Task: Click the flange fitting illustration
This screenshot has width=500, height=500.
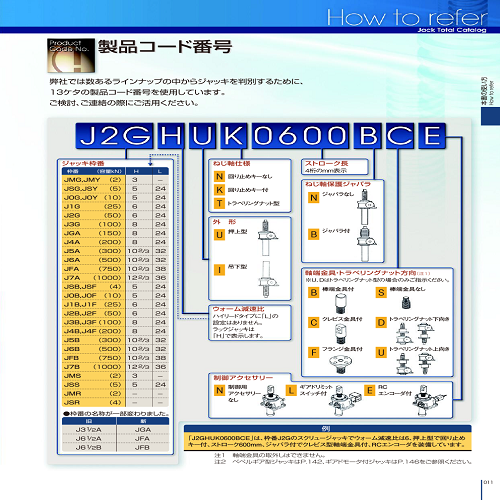Action: (x=340, y=364)
